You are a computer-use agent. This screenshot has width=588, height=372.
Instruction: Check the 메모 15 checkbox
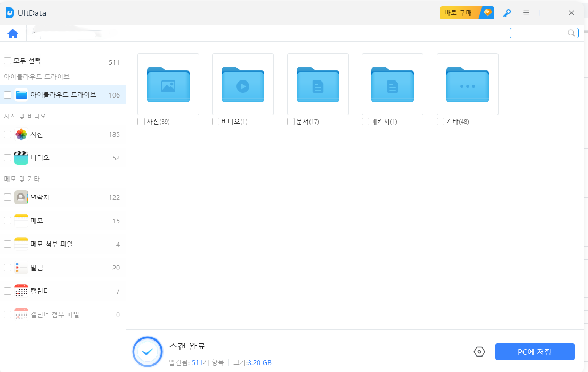click(x=7, y=220)
